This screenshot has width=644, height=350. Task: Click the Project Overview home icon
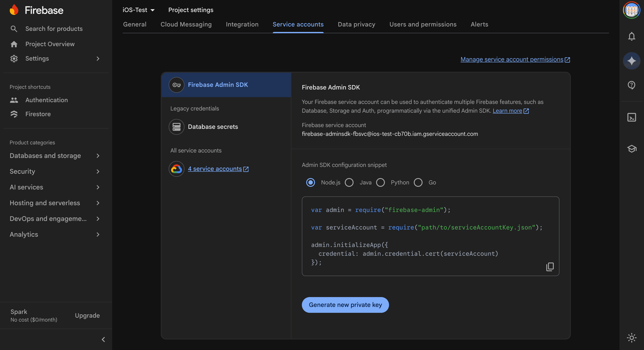point(14,44)
